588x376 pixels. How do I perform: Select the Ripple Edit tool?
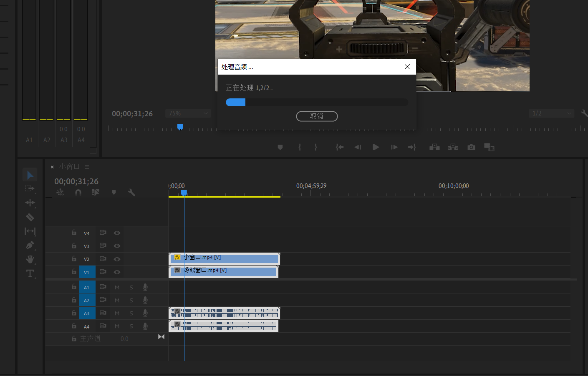pyautogui.click(x=30, y=203)
